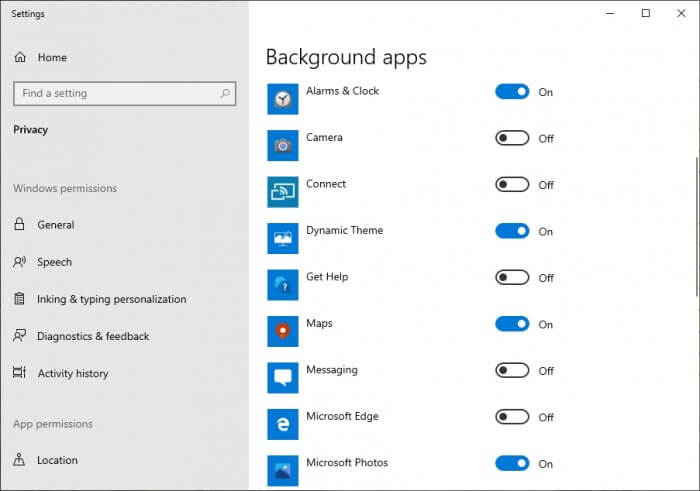The width and height of the screenshot is (700, 491).
Task: Click the Microsoft Photos app icon
Action: (283, 470)
